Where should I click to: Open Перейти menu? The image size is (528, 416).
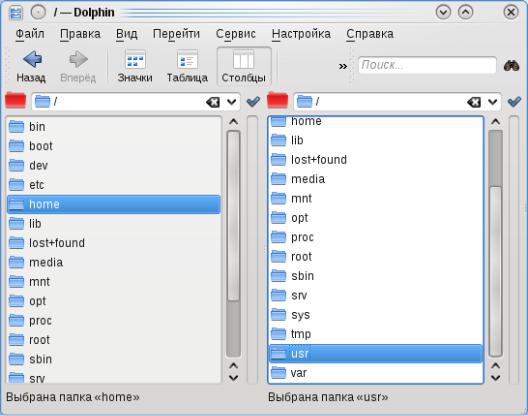[176, 34]
